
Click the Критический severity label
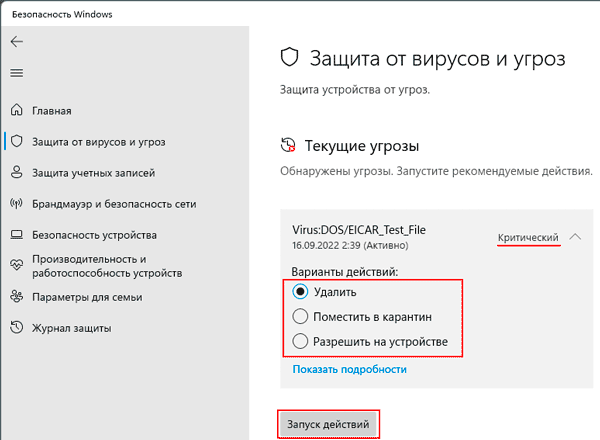tap(528, 238)
